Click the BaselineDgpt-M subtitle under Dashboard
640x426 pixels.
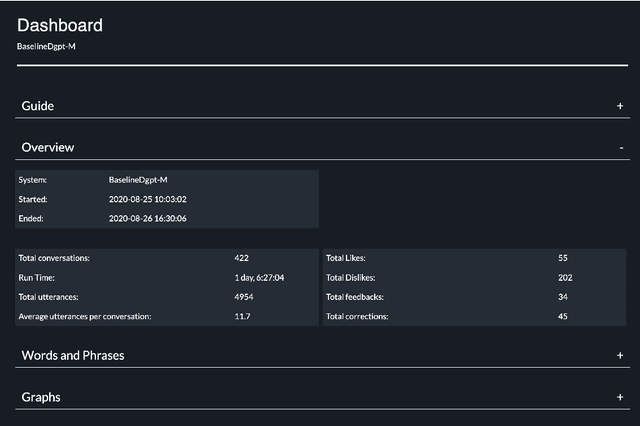point(46,46)
